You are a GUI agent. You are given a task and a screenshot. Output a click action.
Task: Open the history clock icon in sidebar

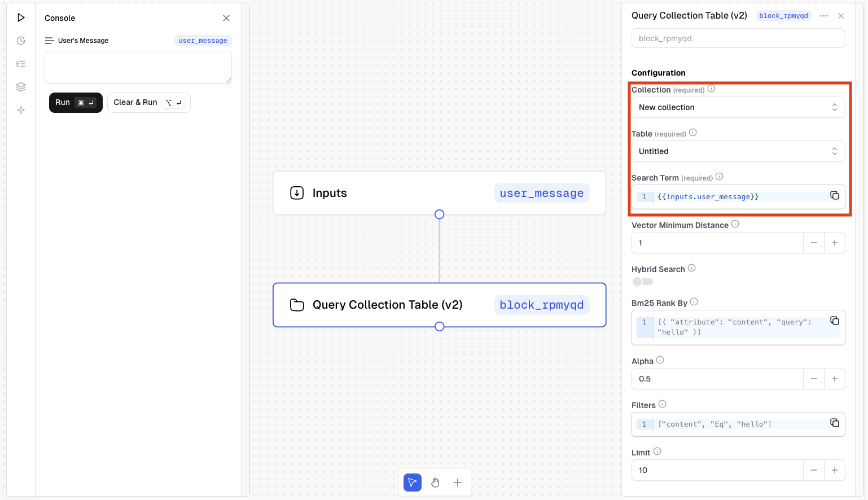tap(21, 41)
